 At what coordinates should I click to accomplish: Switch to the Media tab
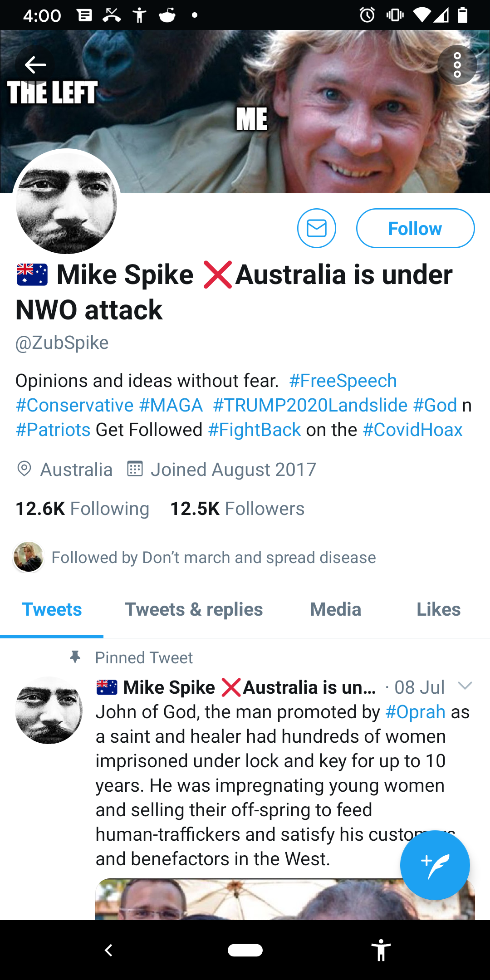pyautogui.click(x=336, y=609)
